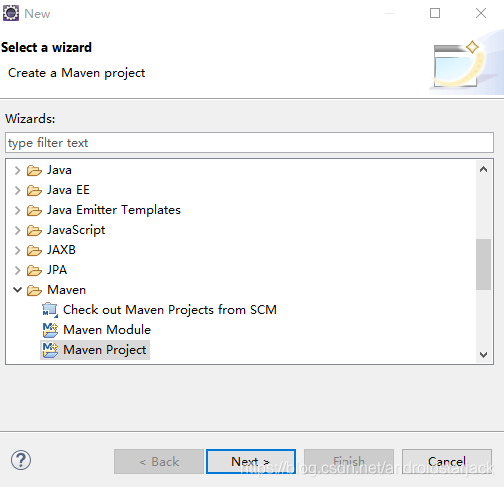
Task: Expand the JavaScript tree node
Action: pyautogui.click(x=17, y=230)
